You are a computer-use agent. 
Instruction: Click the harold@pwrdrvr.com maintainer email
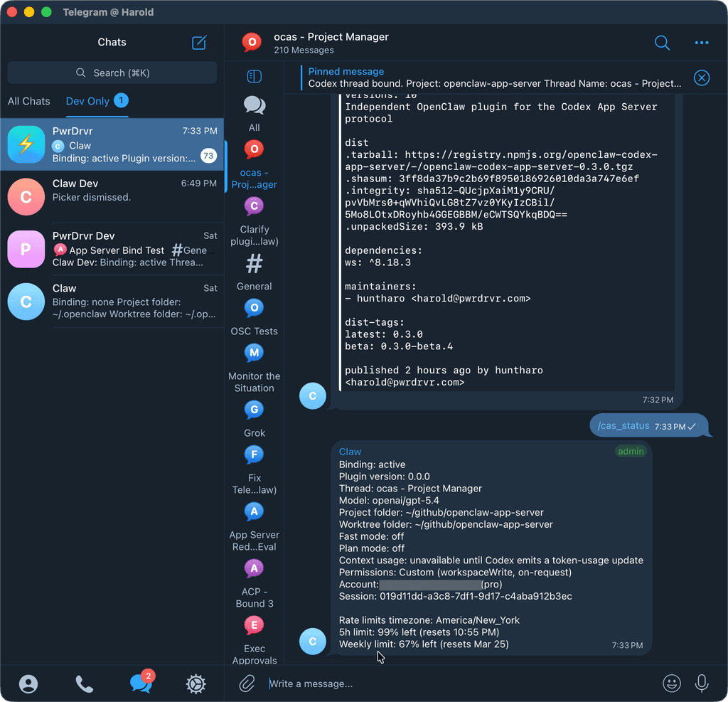tap(471, 298)
